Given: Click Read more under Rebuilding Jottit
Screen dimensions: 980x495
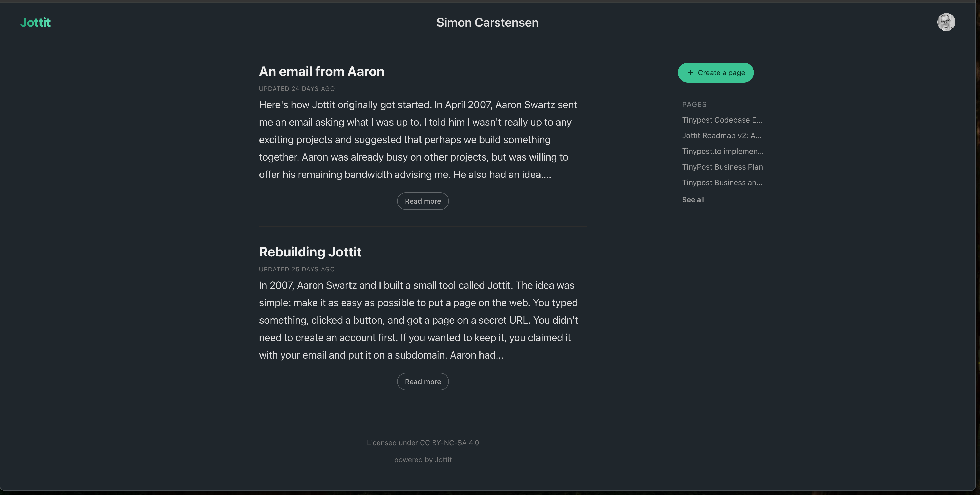Looking at the screenshot, I should coord(423,382).
